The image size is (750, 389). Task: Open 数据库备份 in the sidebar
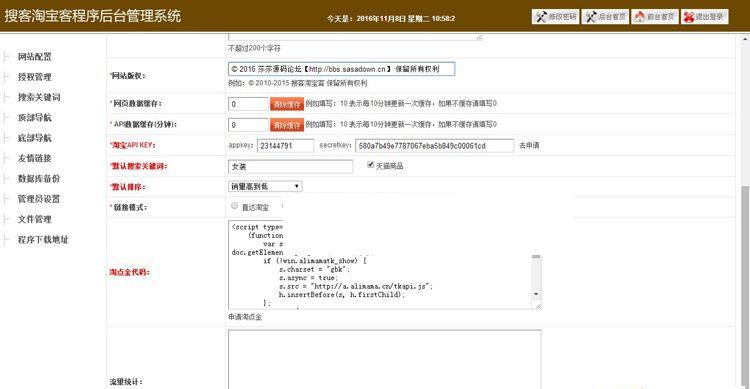tap(39, 178)
